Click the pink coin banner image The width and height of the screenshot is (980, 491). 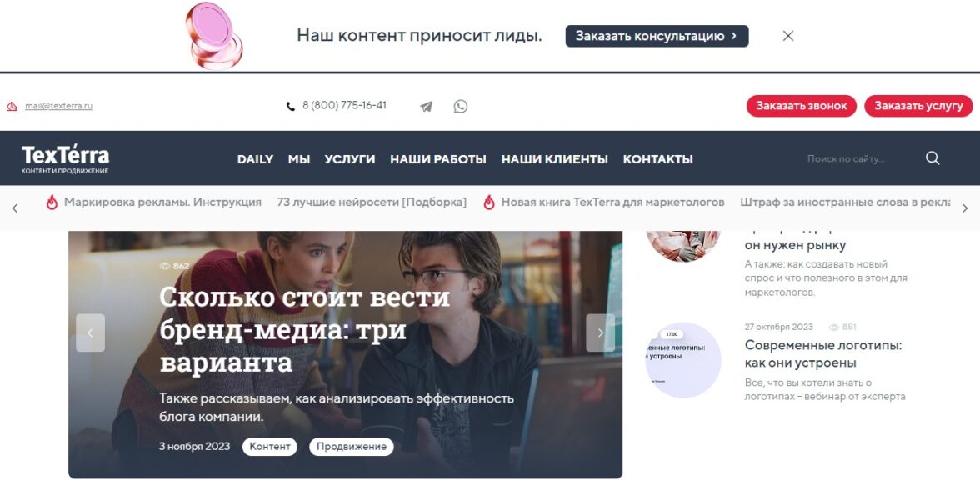click(x=213, y=36)
